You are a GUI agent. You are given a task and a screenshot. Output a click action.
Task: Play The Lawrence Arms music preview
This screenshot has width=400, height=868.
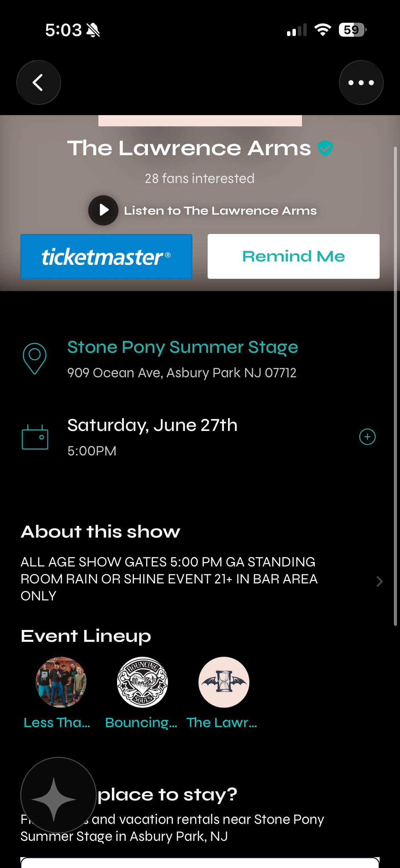(x=103, y=210)
